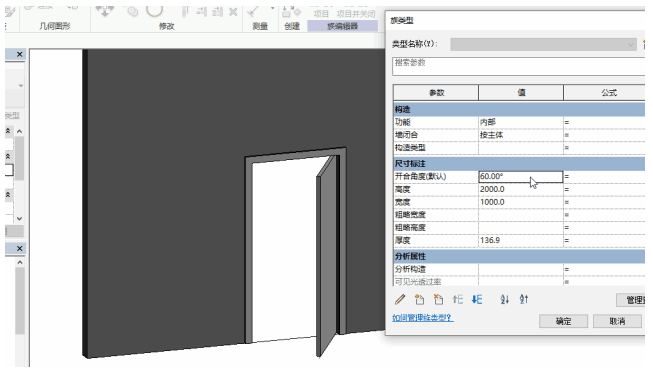
Task: Select the door frame top in 3D view
Action: click(x=296, y=155)
